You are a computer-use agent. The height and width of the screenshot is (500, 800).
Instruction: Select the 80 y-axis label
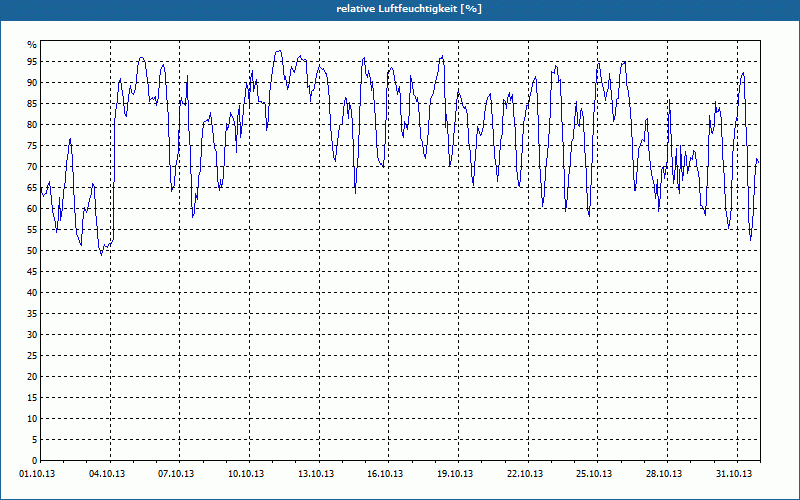[32, 124]
